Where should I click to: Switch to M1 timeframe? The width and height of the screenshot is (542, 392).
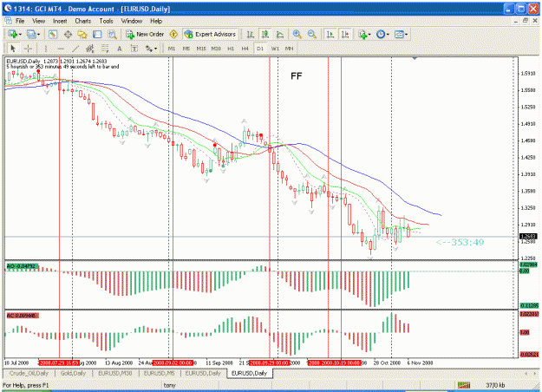click(x=172, y=49)
